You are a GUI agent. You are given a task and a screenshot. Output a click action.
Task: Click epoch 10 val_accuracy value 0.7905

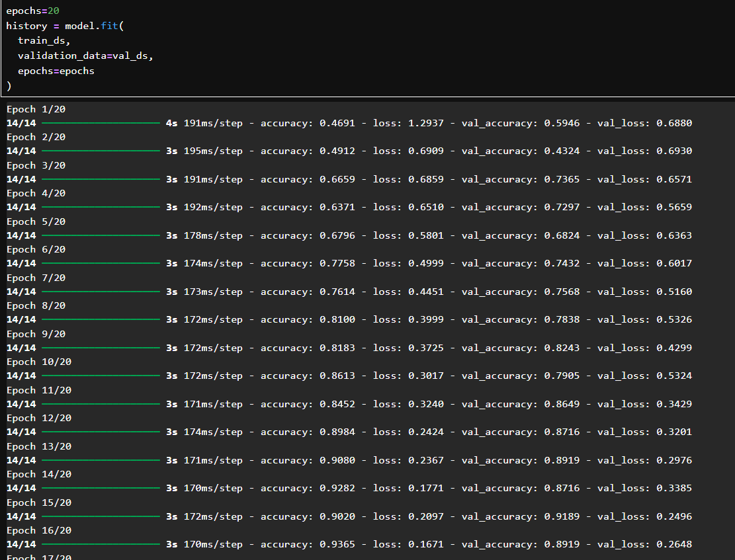tap(562, 376)
